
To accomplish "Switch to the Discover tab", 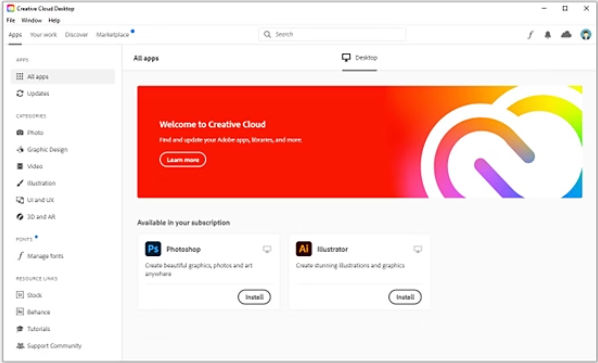I will coord(76,35).
